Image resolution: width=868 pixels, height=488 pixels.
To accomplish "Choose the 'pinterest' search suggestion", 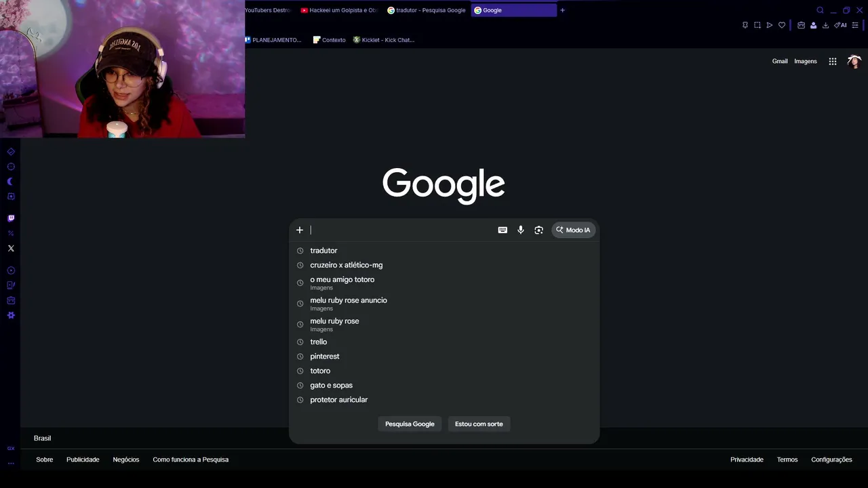I will pyautogui.click(x=444, y=357).
